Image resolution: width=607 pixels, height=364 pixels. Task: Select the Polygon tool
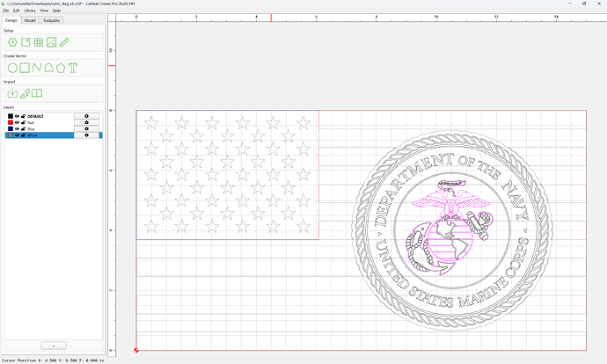pyautogui.click(x=61, y=68)
